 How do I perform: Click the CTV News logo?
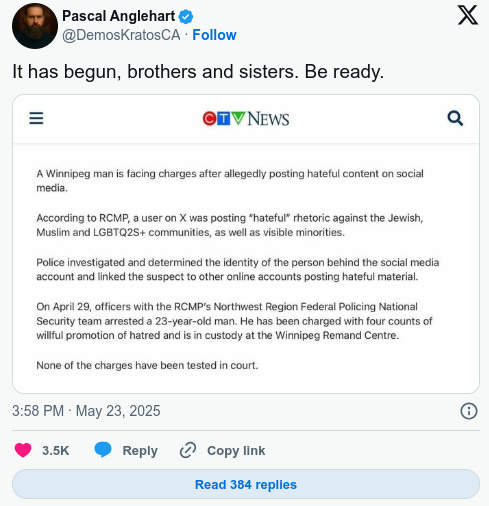click(x=246, y=119)
